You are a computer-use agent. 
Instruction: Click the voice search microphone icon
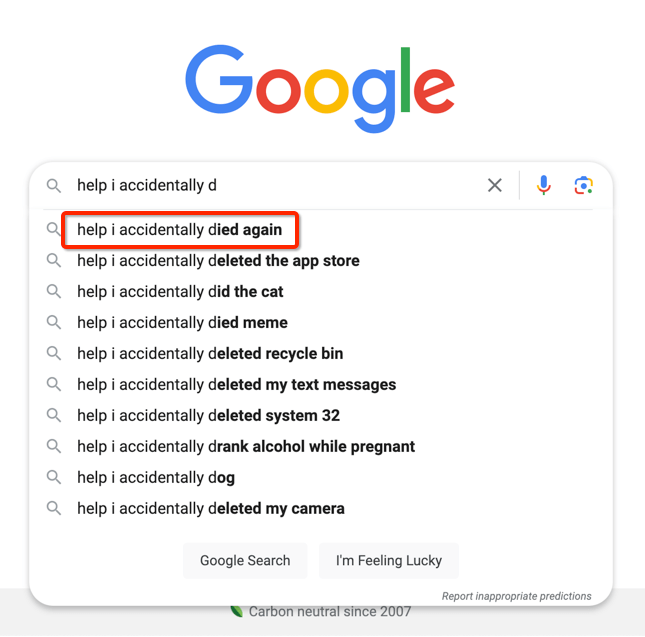[543, 185]
